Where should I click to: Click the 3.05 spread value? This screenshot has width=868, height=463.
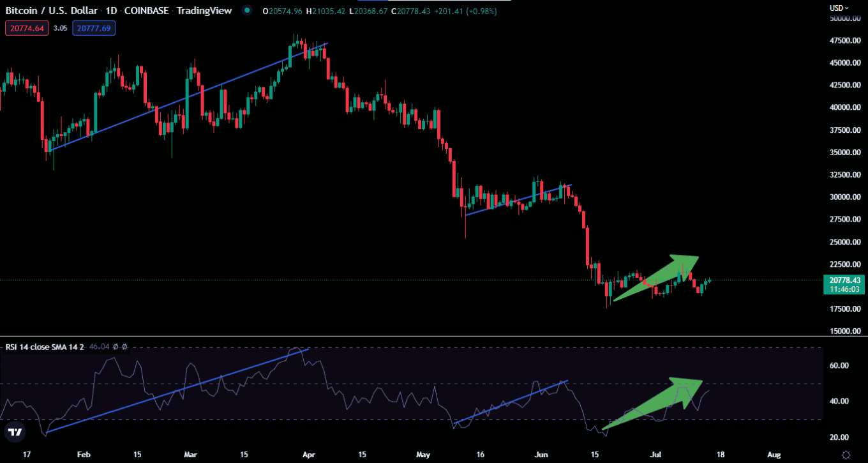click(x=60, y=28)
